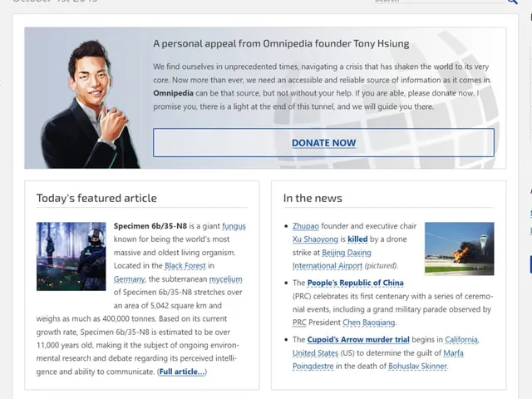Screen dimensions: 532x399
Task: Open Cupoid's Arrow murder trial link
Action: pyautogui.click(x=358, y=340)
